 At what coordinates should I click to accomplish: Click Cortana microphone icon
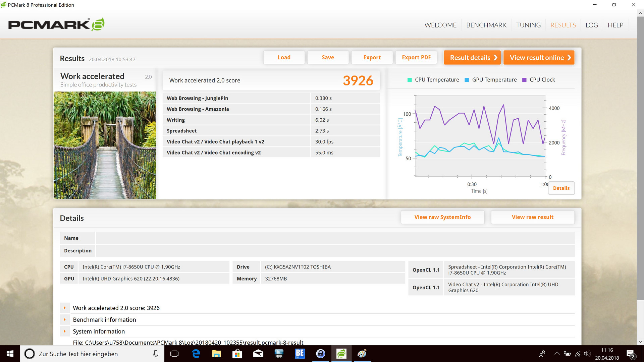(156, 354)
